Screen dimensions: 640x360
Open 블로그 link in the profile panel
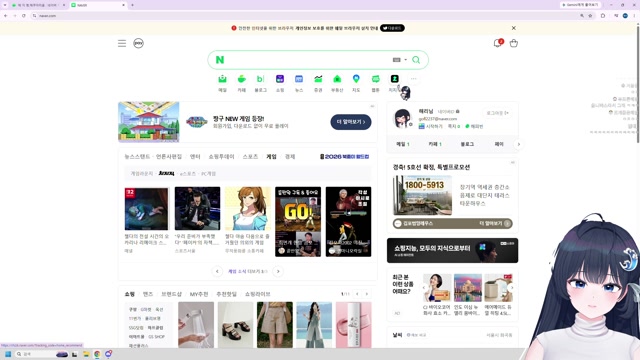tap(467, 144)
